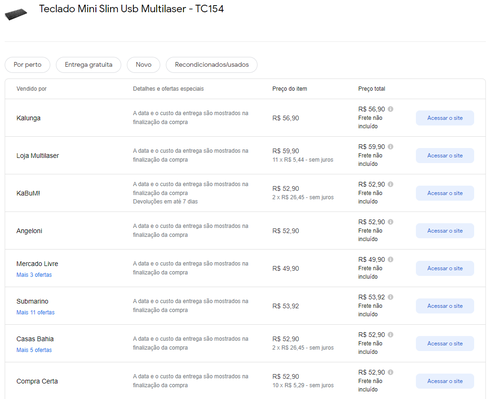This screenshot has width=500, height=399.
Task: Select the Loja Multilaser seller name
Action: pos(38,156)
